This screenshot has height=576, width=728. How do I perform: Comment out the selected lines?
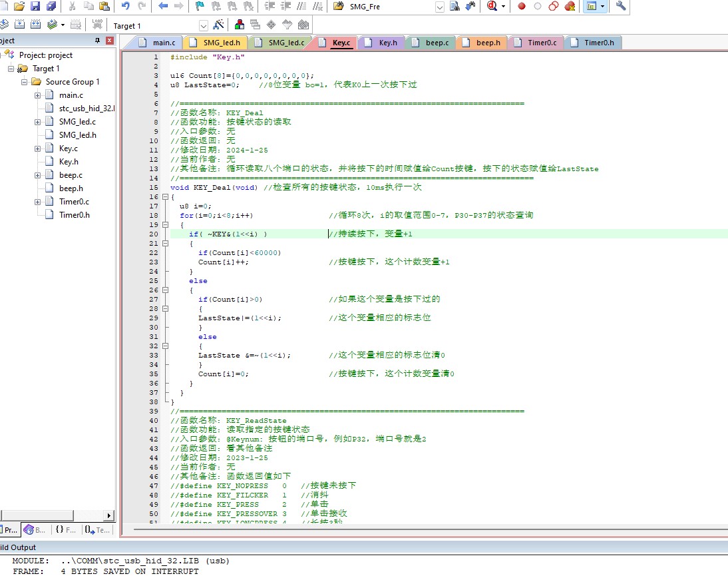pos(302,6)
